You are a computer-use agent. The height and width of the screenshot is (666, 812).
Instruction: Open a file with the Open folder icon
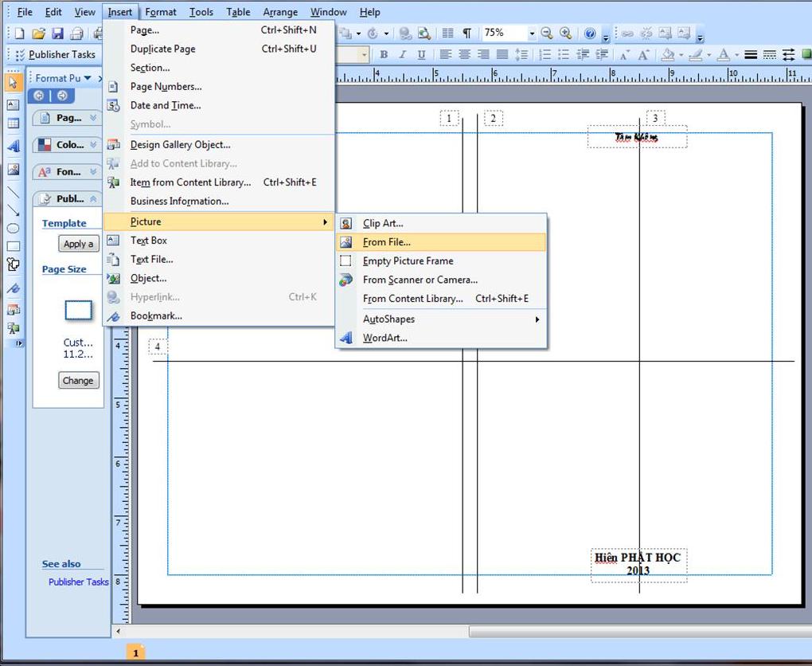click(38, 33)
